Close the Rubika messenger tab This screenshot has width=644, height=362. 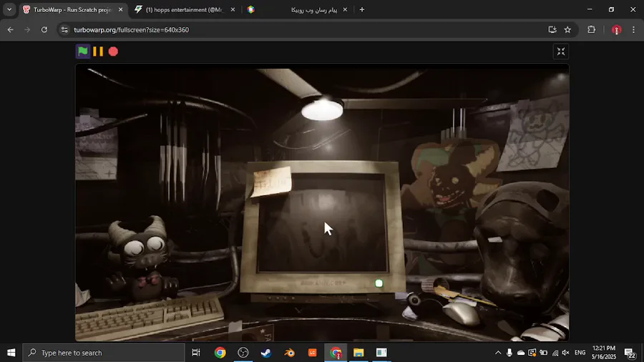coord(345,9)
